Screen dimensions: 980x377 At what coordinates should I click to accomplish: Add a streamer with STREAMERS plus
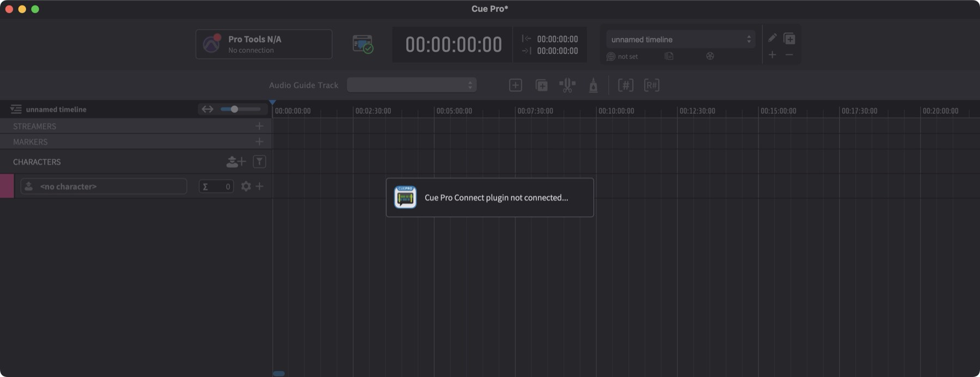click(259, 126)
